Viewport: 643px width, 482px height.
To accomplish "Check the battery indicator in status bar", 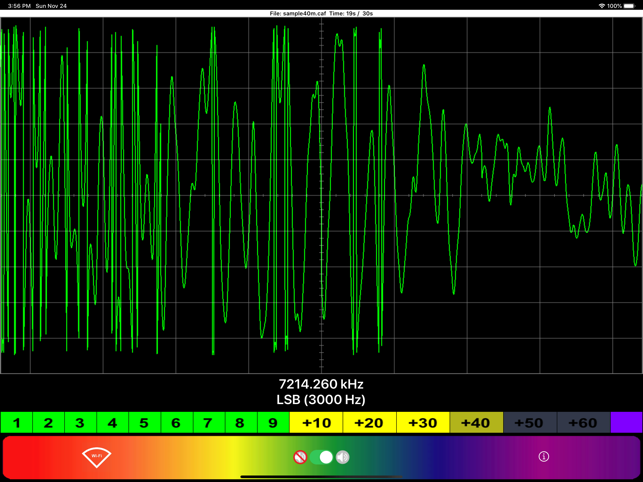I will click(x=629, y=6).
